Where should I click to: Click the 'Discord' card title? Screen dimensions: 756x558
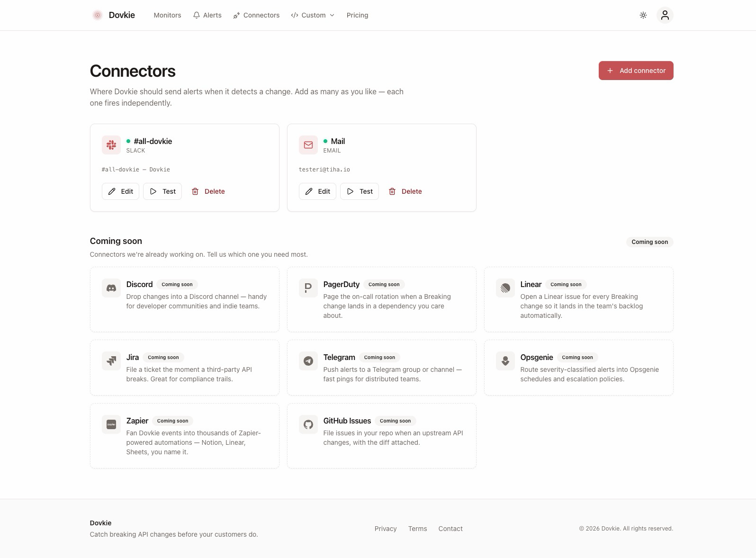point(139,285)
